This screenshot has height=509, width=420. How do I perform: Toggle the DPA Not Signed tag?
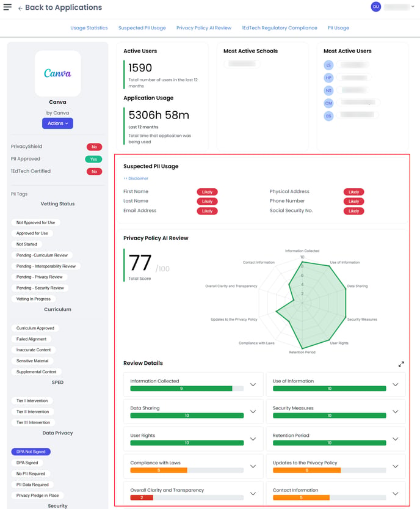pos(31,452)
